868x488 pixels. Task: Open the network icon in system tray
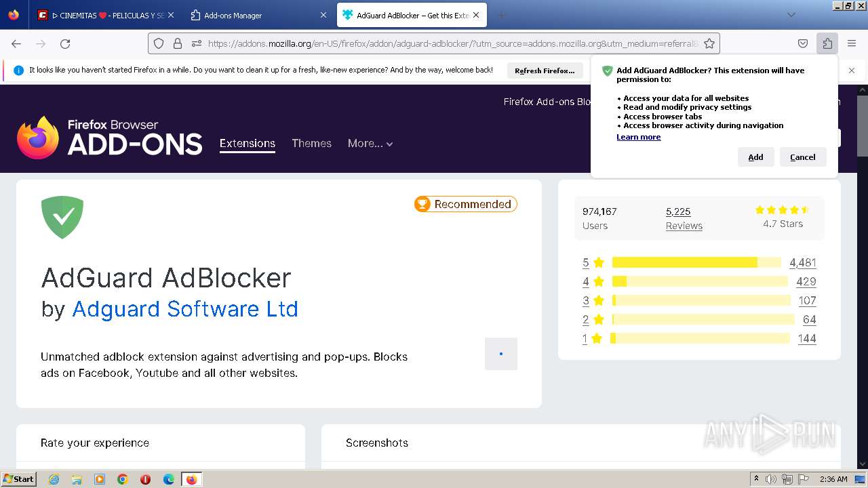[x=787, y=479]
